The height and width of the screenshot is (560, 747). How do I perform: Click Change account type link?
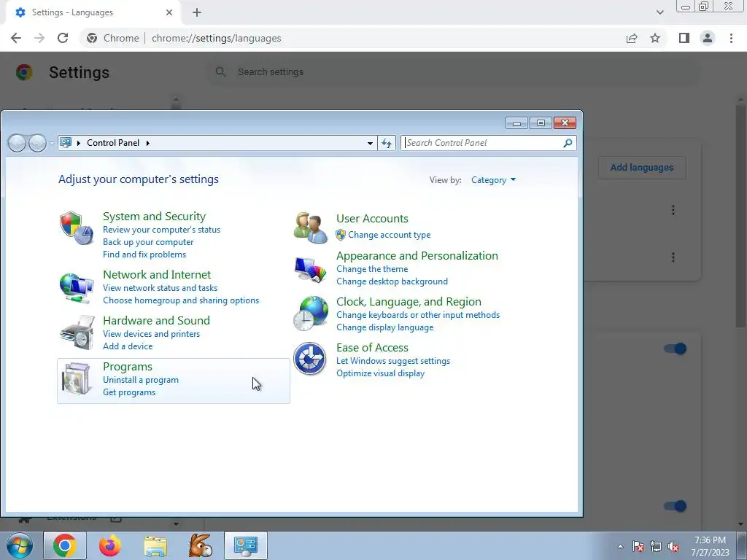click(x=390, y=235)
